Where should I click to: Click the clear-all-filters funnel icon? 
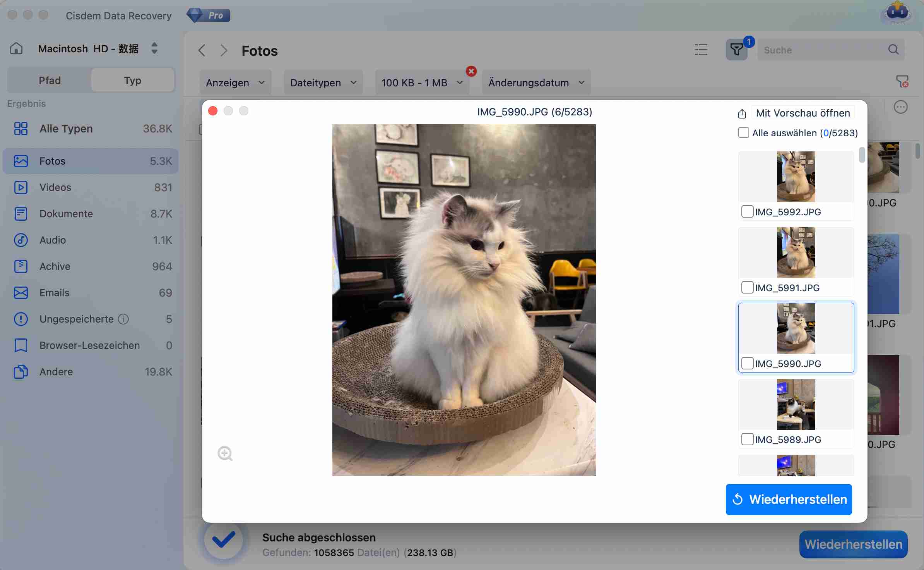(x=902, y=81)
